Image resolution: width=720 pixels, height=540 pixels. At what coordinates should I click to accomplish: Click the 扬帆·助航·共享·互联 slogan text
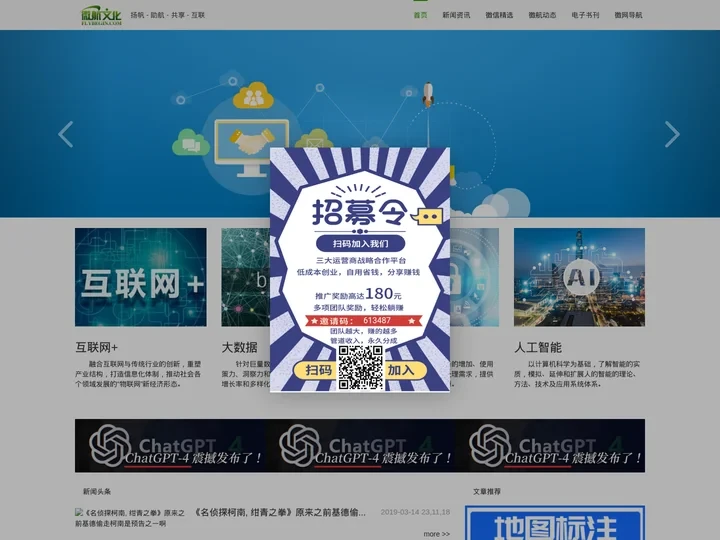tap(168, 15)
